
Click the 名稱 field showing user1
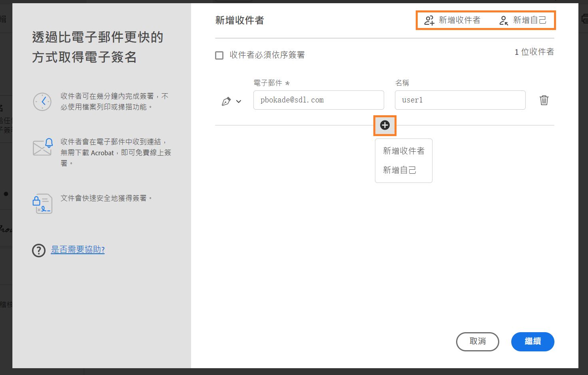pyautogui.click(x=460, y=100)
